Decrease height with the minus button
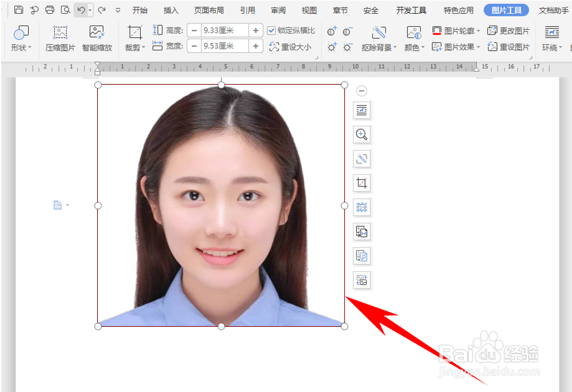Screen dimensions: 572x392 coord(194,30)
